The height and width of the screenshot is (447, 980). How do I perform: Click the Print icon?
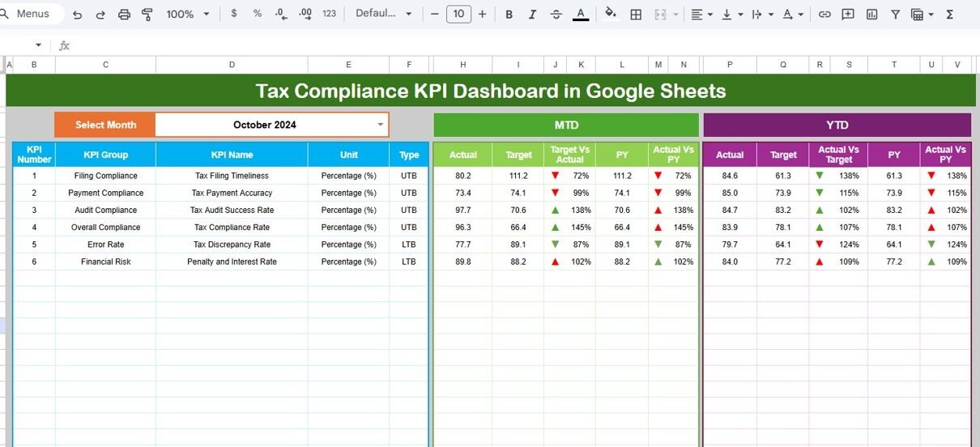pyautogui.click(x=124, y=15)
